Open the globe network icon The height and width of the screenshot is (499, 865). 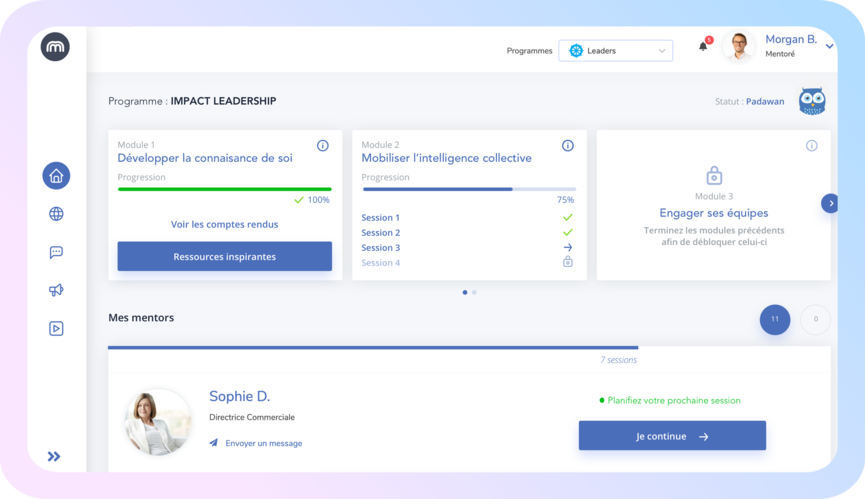click(56, 214)
